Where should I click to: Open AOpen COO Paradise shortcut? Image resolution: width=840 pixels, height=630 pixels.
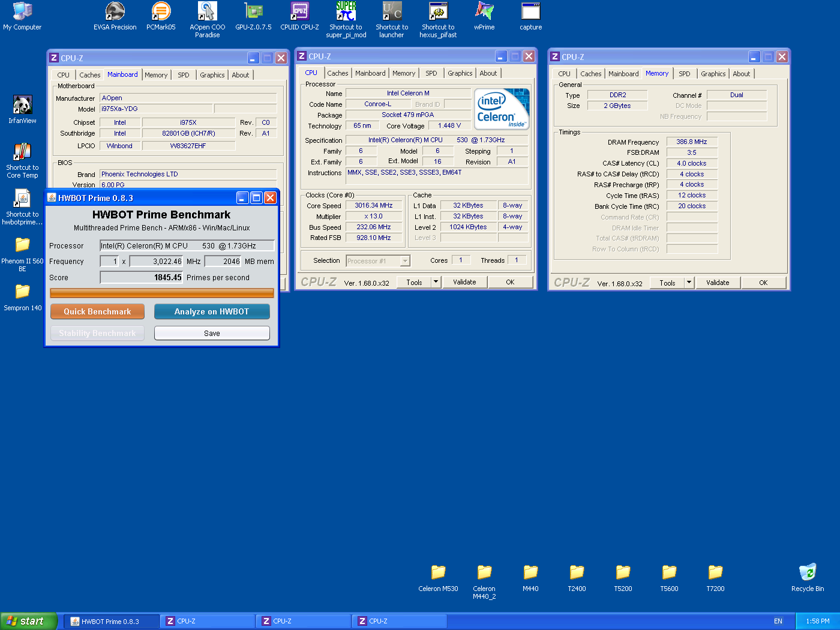click(x=207, y=20)
